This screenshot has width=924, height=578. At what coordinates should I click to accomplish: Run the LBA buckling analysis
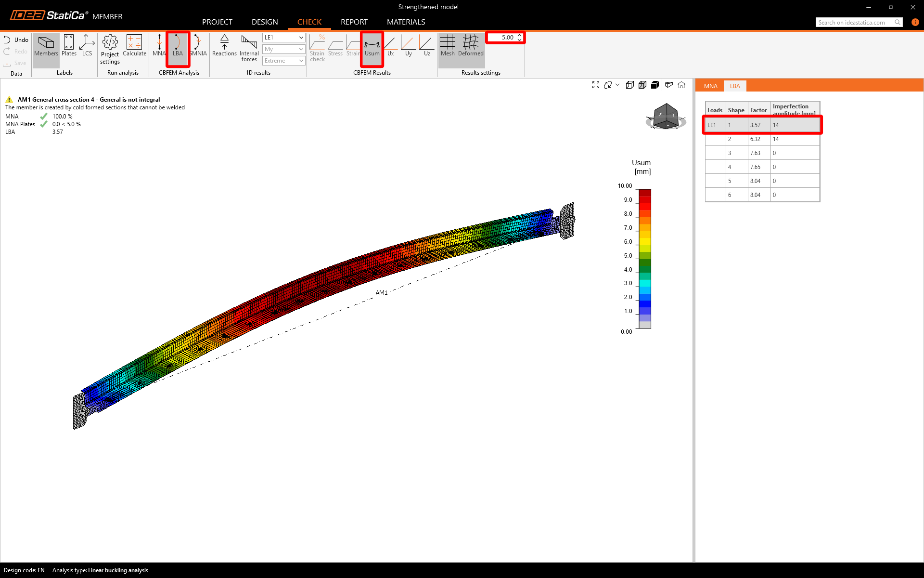point(178,46)
